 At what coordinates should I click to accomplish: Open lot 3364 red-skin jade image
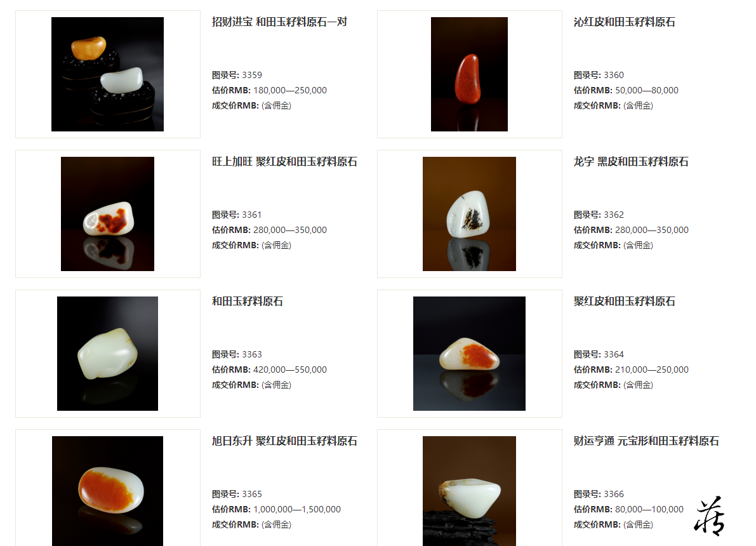[469, 354]
